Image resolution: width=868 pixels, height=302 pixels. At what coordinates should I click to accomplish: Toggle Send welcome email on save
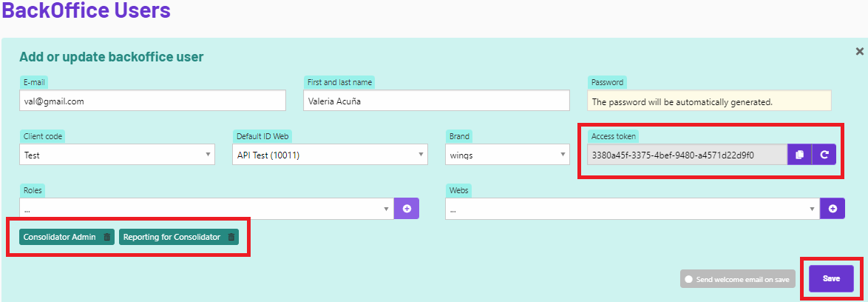(738, 279)
